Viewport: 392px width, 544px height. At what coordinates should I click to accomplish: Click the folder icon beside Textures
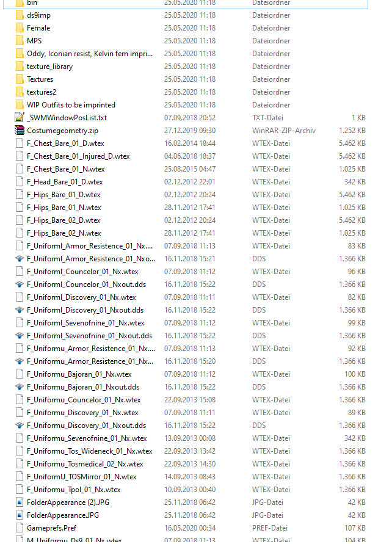click(x=20, y=79)
